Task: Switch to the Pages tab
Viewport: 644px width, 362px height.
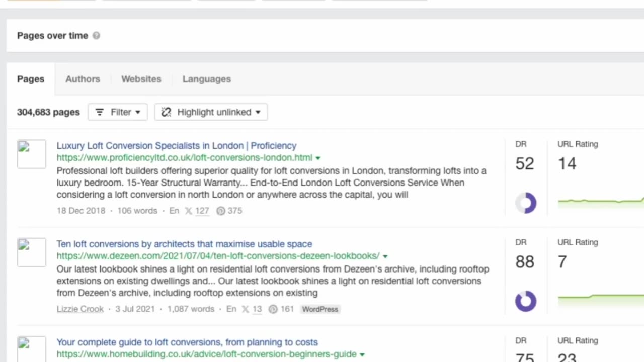Action: click(31, 79)
